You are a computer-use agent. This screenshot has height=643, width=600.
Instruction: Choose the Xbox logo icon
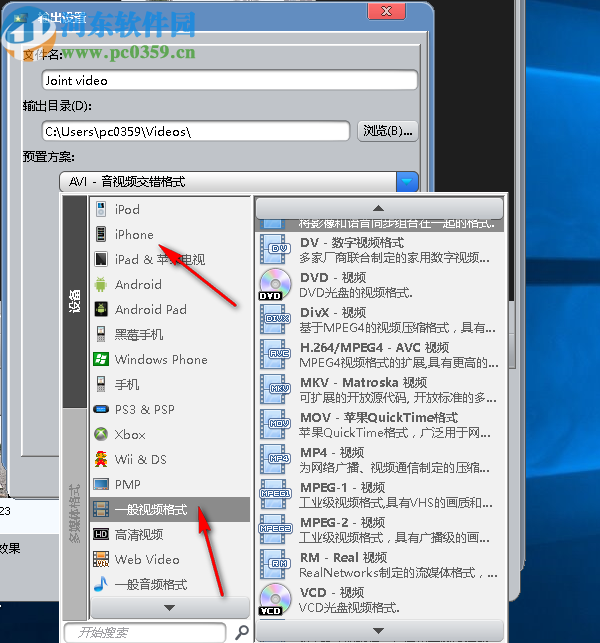101,434
